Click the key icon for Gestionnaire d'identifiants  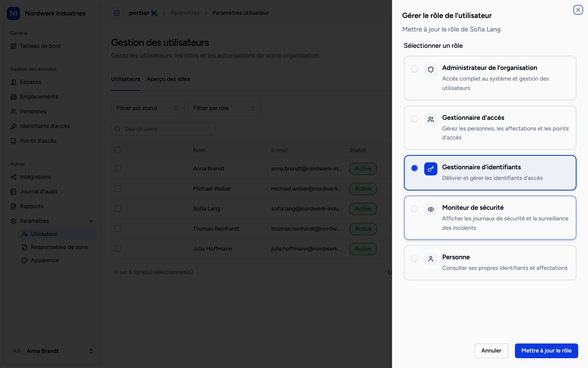pyautogui.click(x=431, y=169)
